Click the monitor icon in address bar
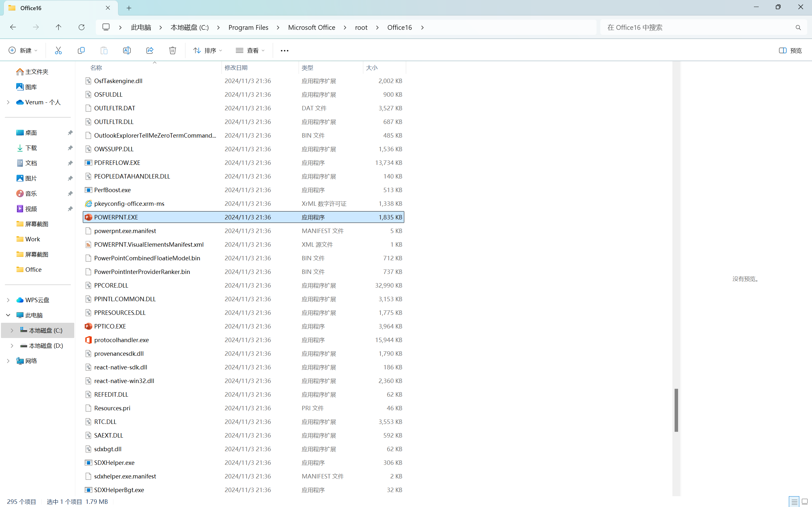This screenshot has height=507, width=812. pyautogui.click(x=106, y=27)
